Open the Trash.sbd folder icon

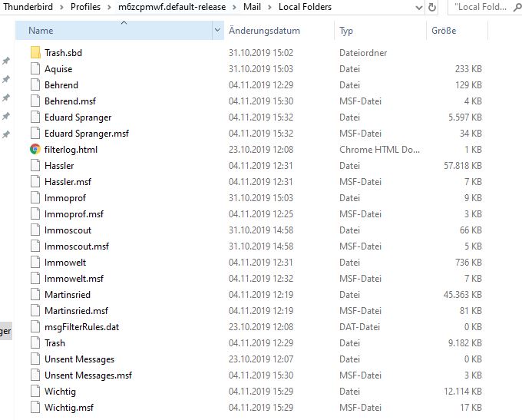35,53
